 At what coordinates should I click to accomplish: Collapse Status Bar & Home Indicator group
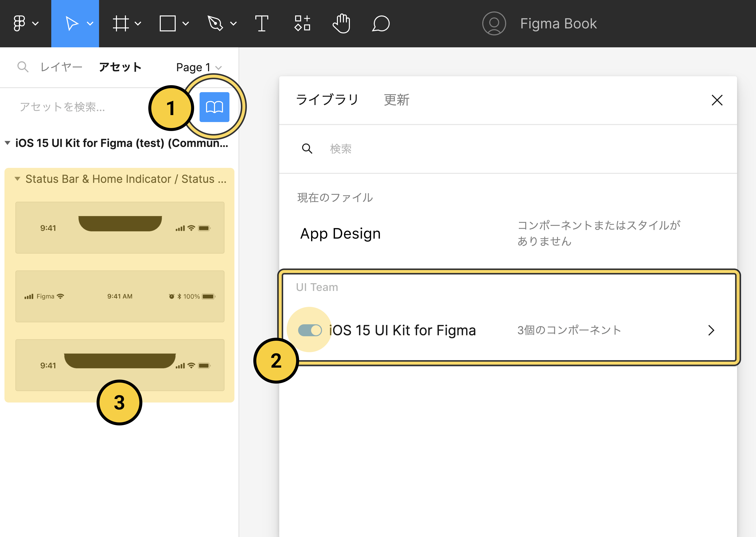coord(17,179)
